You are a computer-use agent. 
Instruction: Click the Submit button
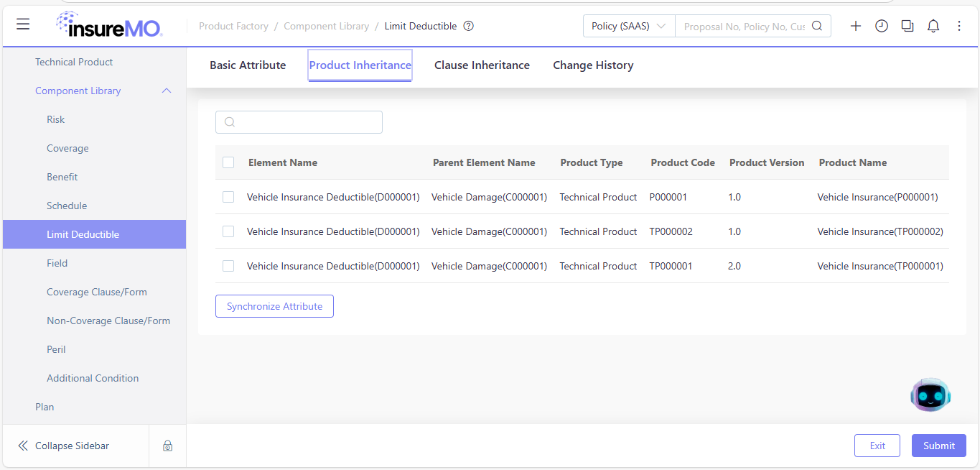coord(939,446)
